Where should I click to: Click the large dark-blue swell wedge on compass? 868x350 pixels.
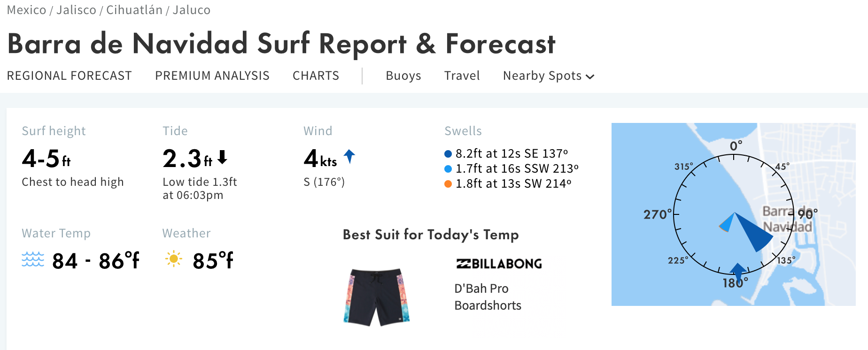(754, 232)
